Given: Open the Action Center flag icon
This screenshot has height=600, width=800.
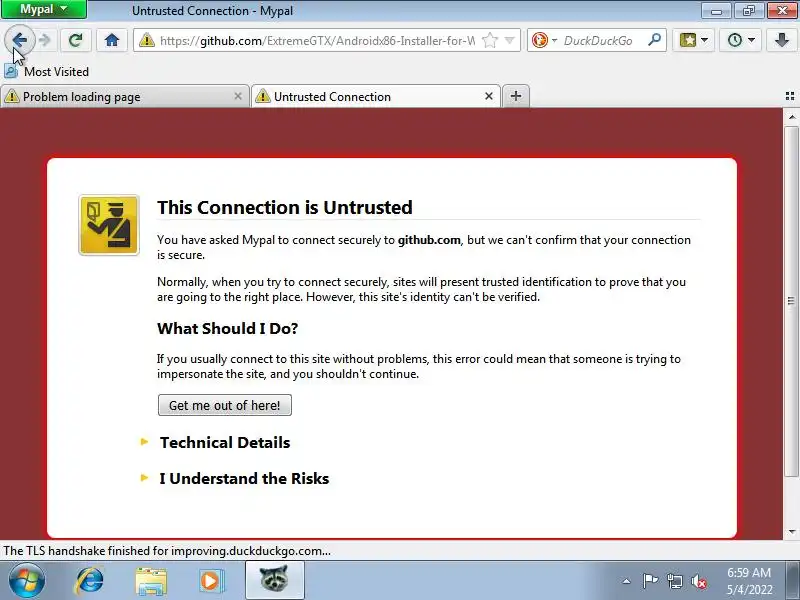Looking at the screenshot, I should pos(650,581).
